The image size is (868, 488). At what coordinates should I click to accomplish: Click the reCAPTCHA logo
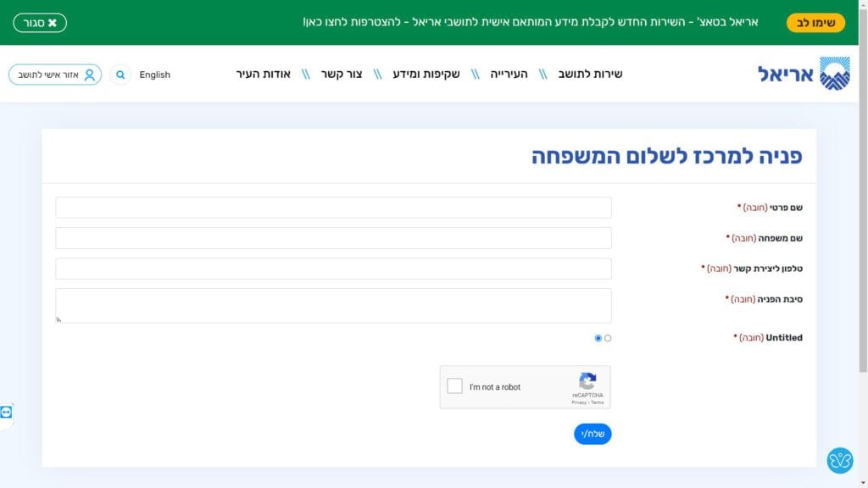[587, 381]
